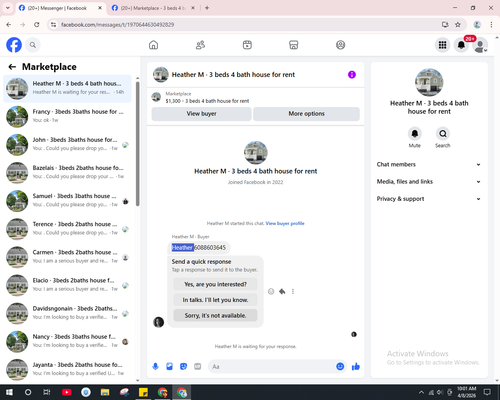Open Francy - 3beds 3baths house conversation
Screen dimensions: 500x400
[67, 117]
